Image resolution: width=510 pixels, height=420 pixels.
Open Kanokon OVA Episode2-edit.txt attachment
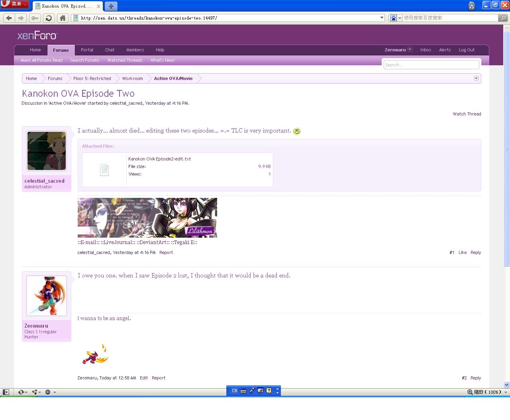159,159
